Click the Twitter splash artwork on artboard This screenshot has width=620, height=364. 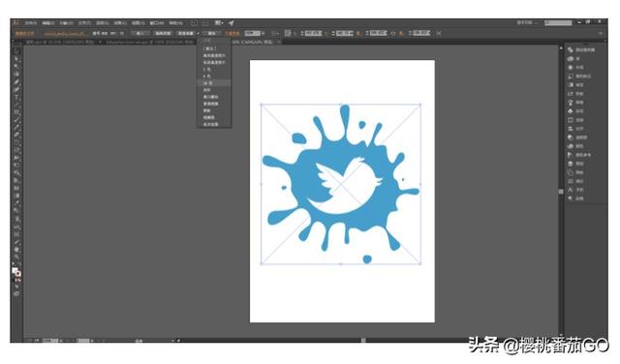tap(340, 184)
